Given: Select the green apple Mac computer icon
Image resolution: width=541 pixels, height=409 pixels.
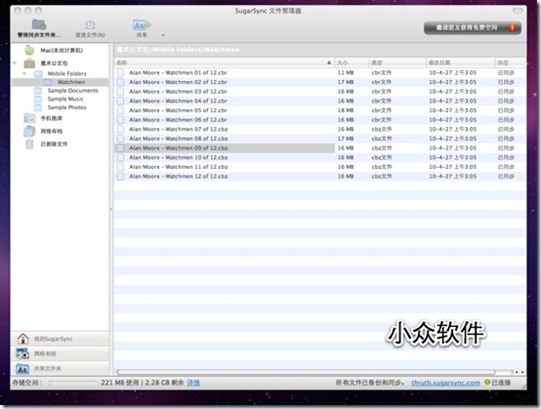Looking at the screenshot, I should (30, 50).
